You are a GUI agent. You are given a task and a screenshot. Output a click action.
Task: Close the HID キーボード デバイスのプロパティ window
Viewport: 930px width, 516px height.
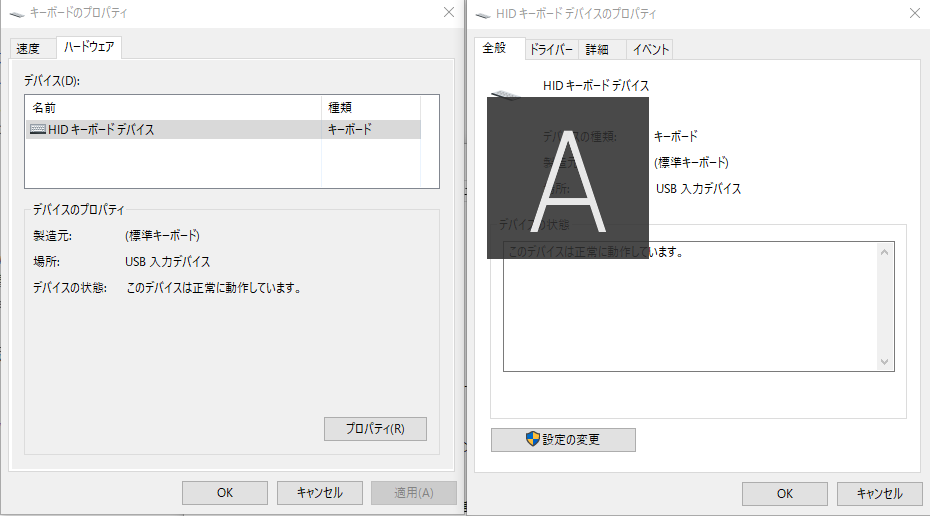coord(914,13)
